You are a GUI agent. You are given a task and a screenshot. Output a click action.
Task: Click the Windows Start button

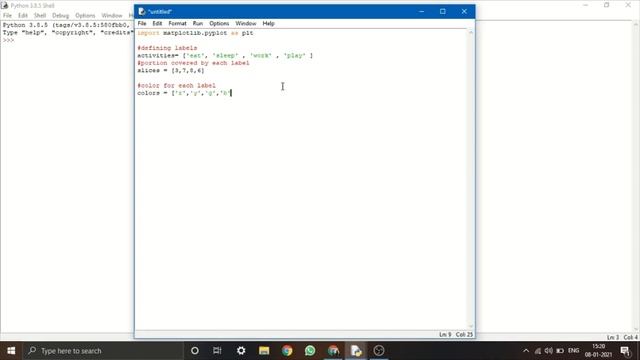[11, 351]
